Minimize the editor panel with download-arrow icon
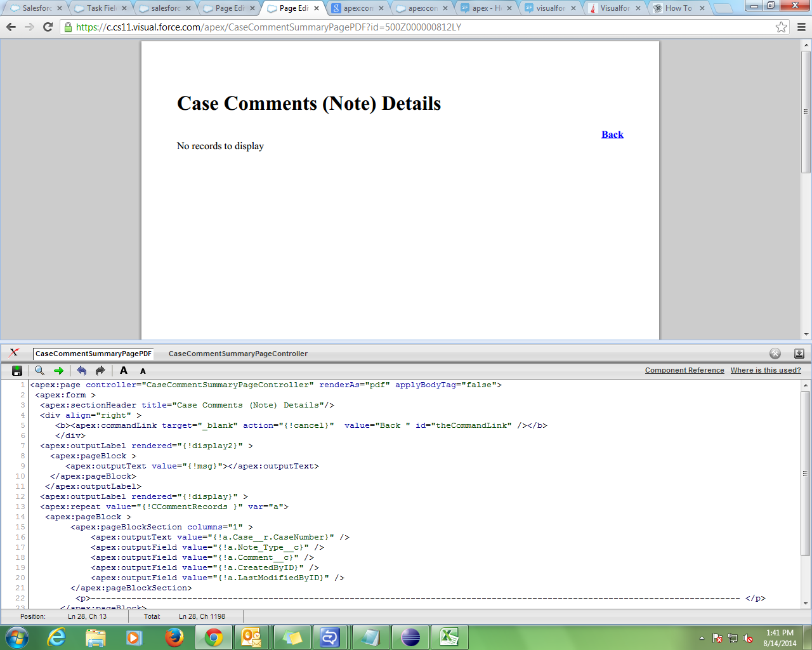The width and height of the screenshot is (812, 650). (799, 354)
